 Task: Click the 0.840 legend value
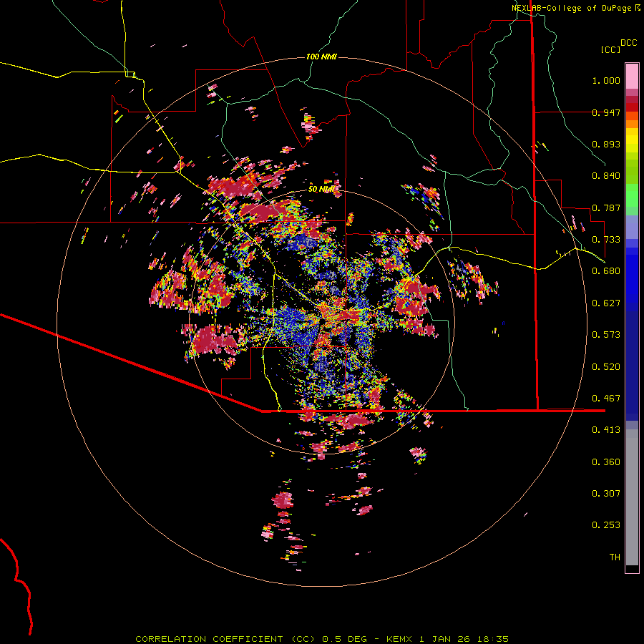[606, 176]
